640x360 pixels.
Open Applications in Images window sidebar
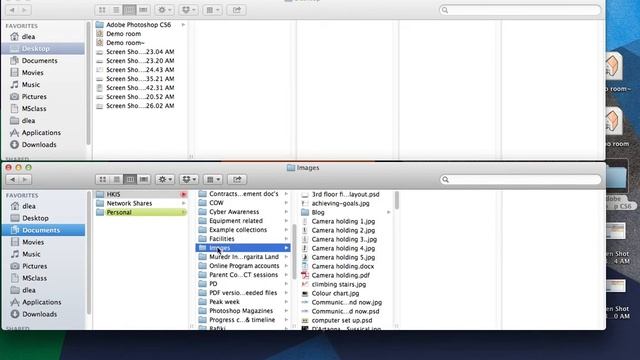43,302
